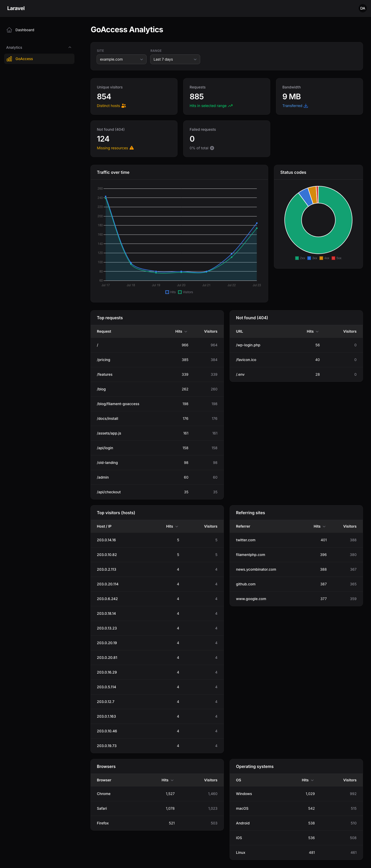This screenshot has height=868, width=371.
Task: Toggle Visitors series in chart legend
Action: tap(185, 292)
